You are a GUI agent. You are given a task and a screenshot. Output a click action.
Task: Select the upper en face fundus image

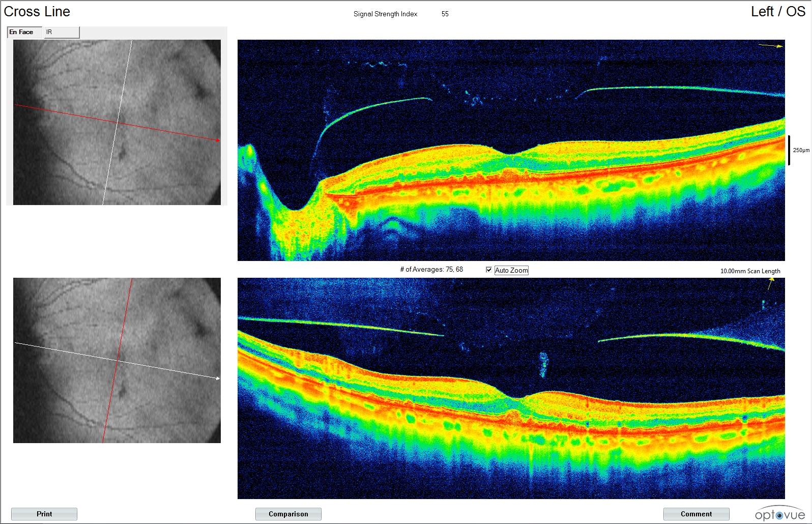(117, 123)
